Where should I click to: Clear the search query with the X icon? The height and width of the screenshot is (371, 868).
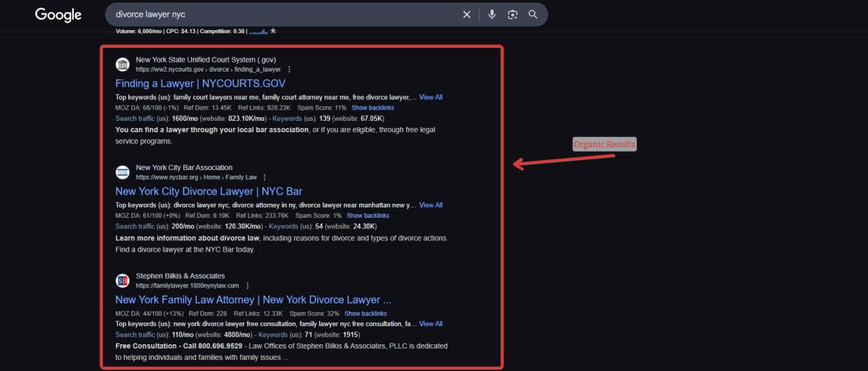[x=467, y=15]
